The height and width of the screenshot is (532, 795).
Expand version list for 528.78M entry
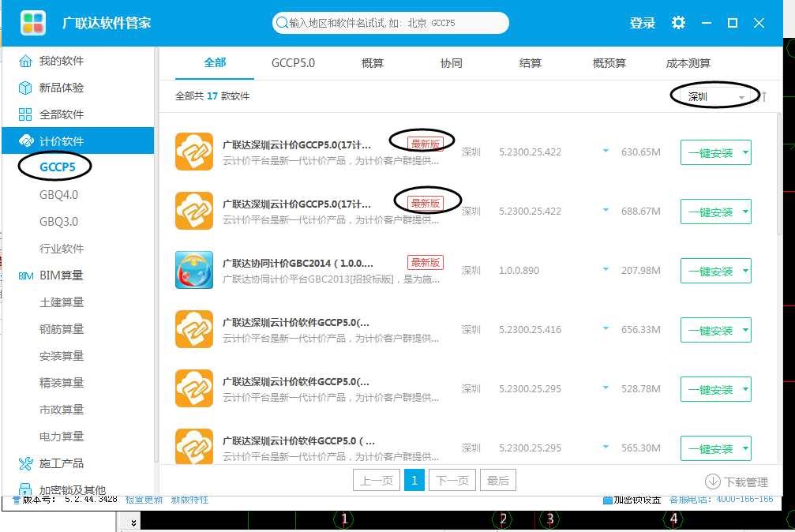(x=606, y=388)
